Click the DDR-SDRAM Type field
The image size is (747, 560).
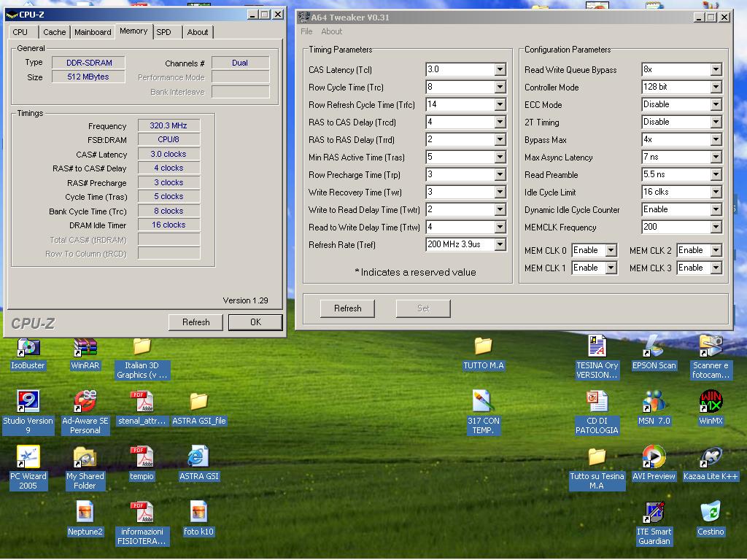[88, 63]
